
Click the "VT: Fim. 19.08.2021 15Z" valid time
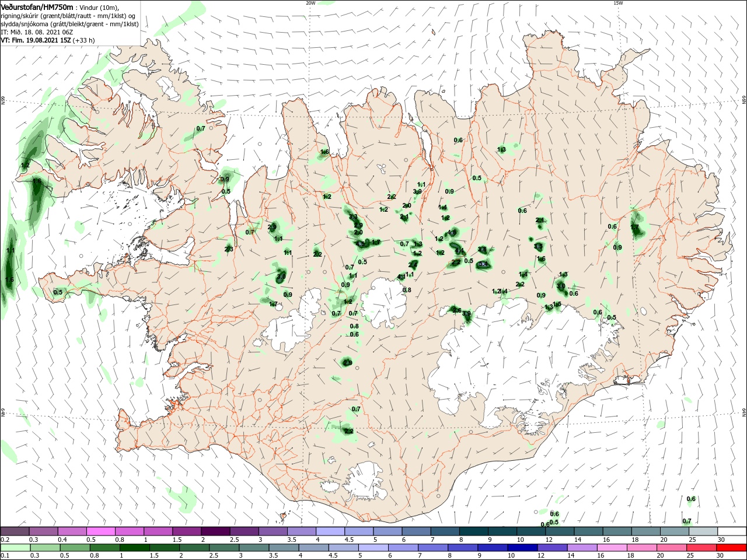(36, 41)
